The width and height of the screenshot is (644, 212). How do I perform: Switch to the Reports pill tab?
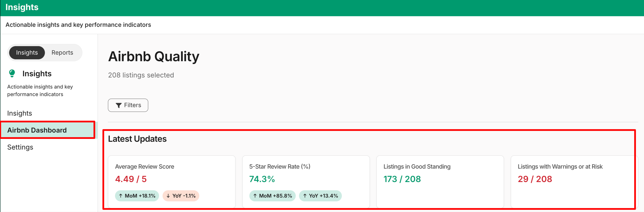(62, 53)
